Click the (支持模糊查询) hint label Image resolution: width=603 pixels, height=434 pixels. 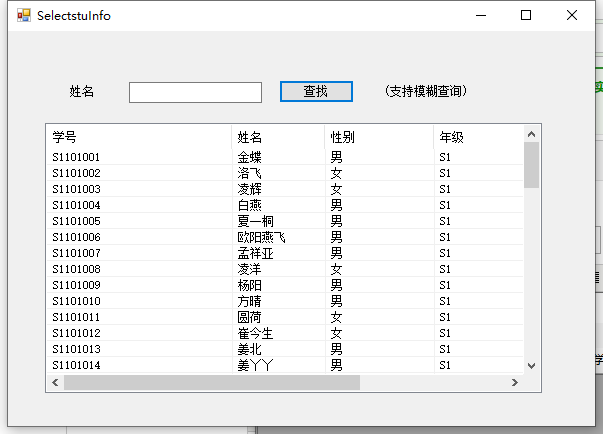(426, 91)
